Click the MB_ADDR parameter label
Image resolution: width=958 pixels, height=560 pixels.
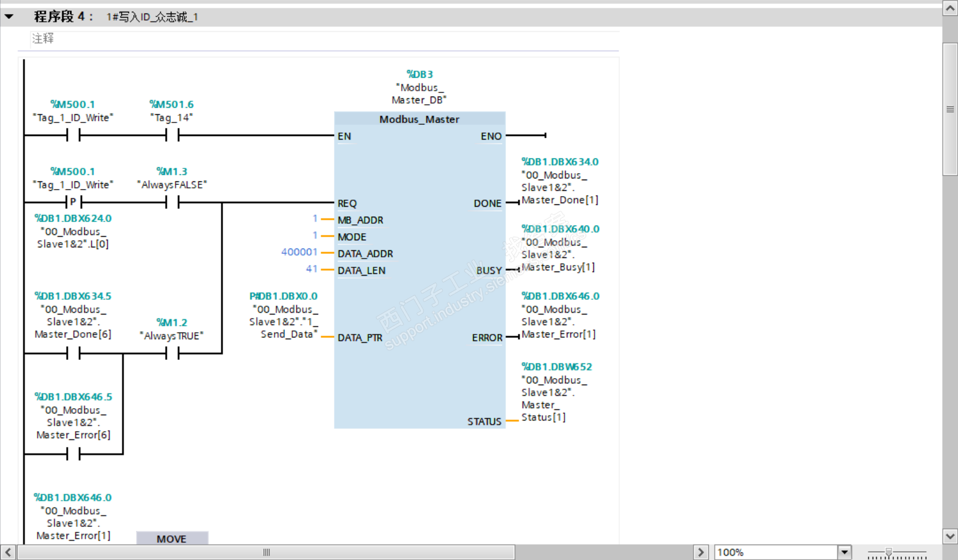point(361,220)
